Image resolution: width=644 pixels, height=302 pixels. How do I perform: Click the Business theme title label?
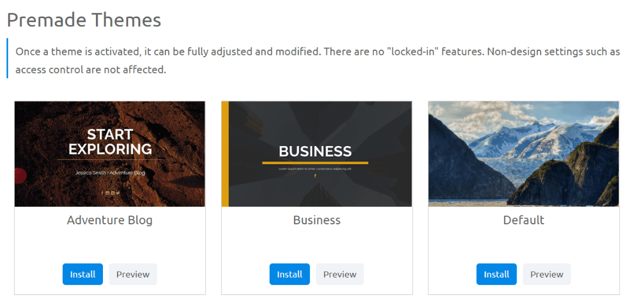tap(316, 220)
